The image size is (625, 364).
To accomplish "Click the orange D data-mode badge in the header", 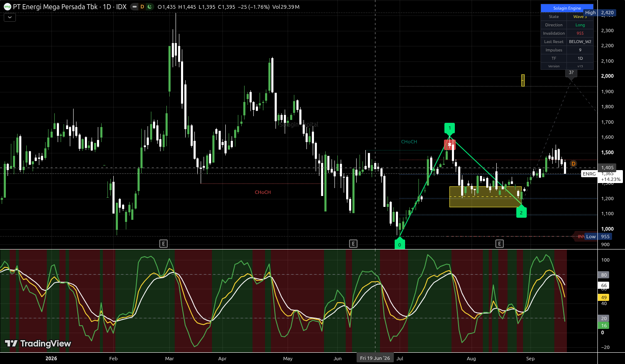I will (142, 7).
